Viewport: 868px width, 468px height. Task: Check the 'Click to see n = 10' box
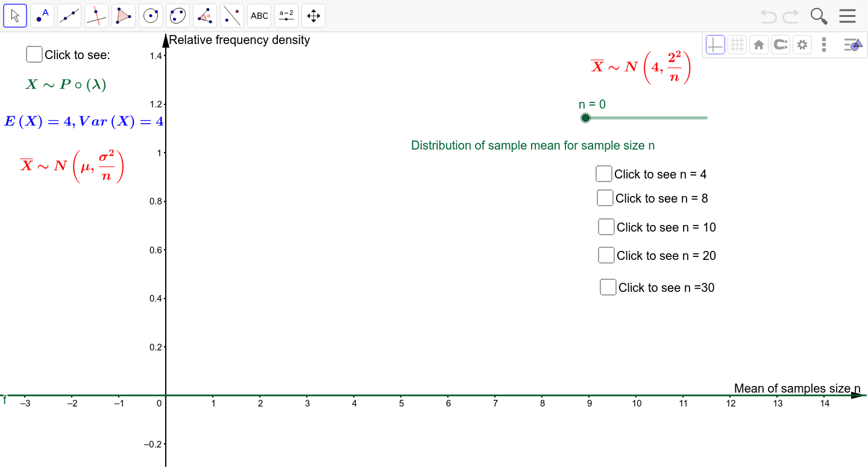(606, 227)
